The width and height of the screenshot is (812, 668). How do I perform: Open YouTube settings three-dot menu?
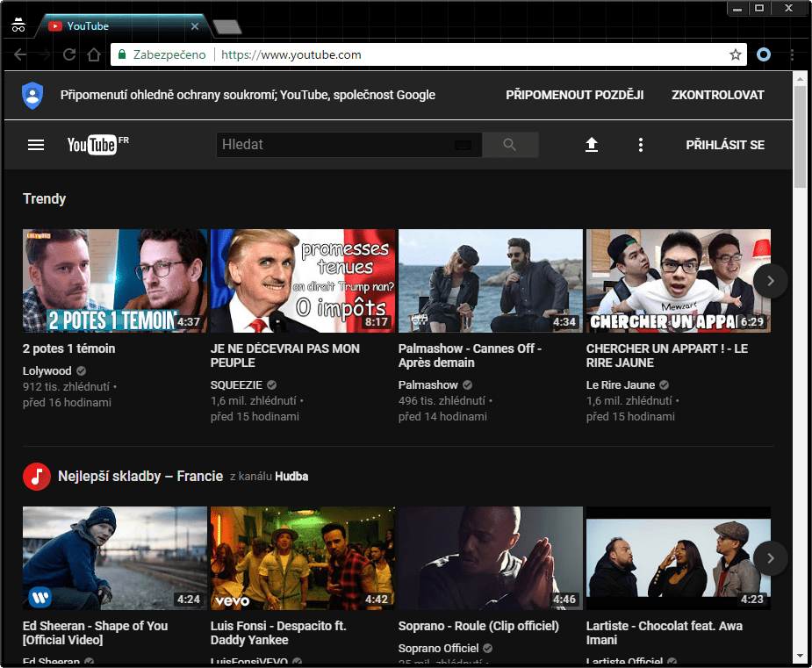pos(641,145)
